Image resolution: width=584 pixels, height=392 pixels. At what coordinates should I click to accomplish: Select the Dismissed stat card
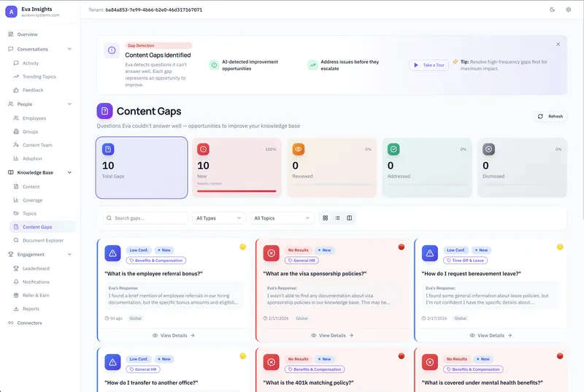tap(522, 167)
